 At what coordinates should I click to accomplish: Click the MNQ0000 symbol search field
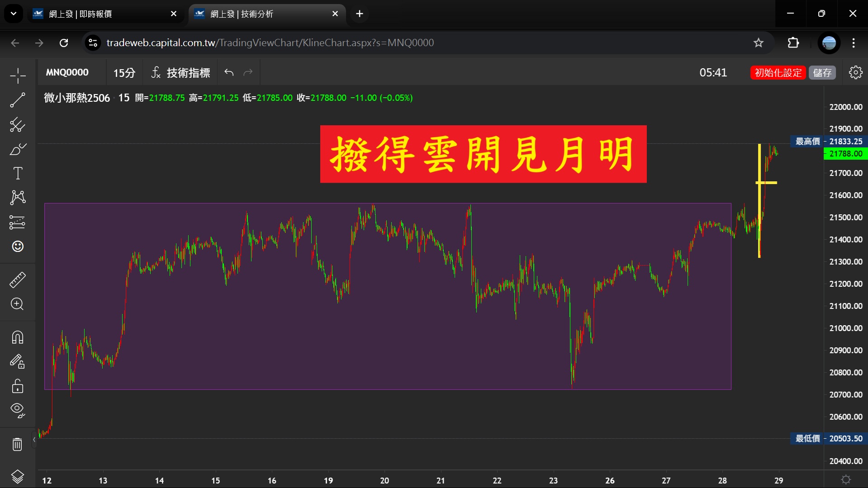point(67,73)
